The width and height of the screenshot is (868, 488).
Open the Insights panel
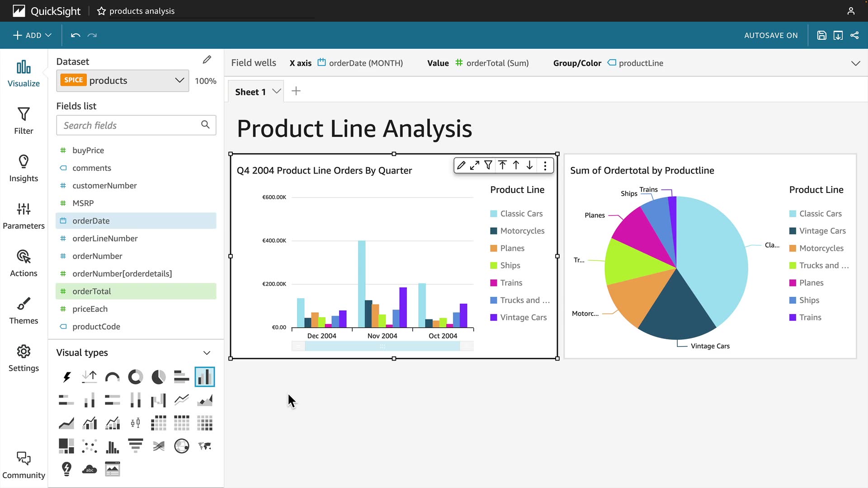point(24,168)
